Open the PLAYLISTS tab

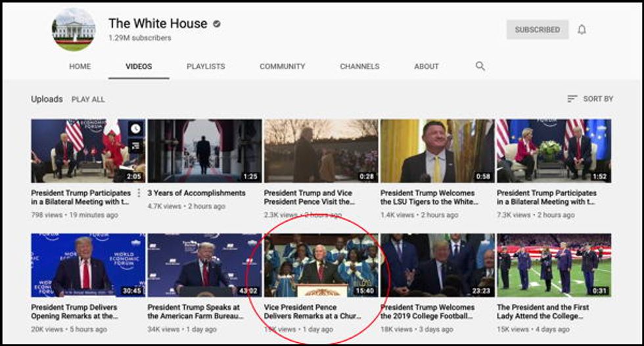coord(206,66)
